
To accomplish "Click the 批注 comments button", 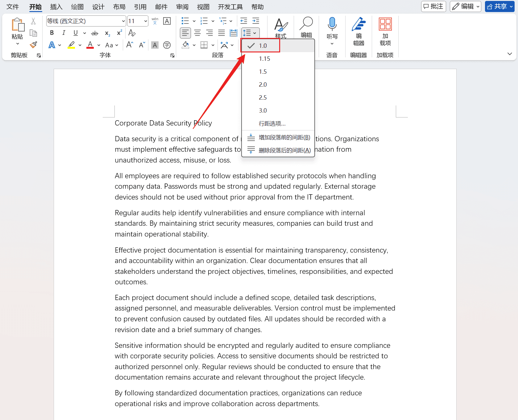I will (x=433, y=6).
